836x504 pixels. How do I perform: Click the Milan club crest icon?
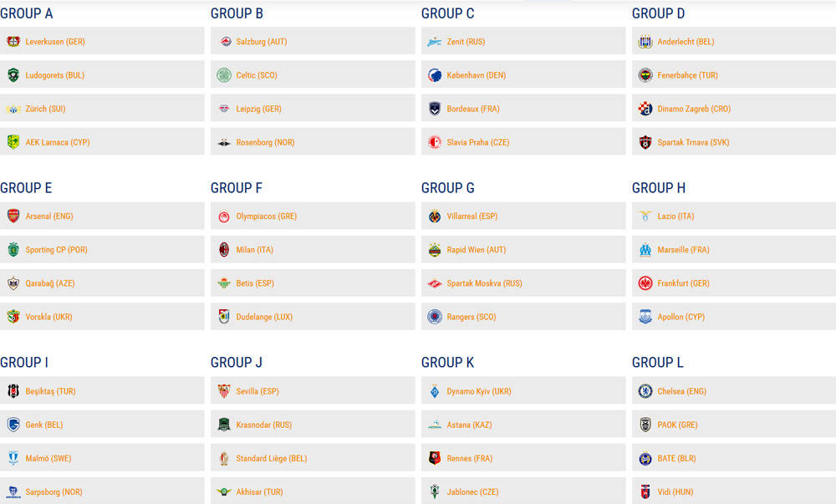click(224, 250)
